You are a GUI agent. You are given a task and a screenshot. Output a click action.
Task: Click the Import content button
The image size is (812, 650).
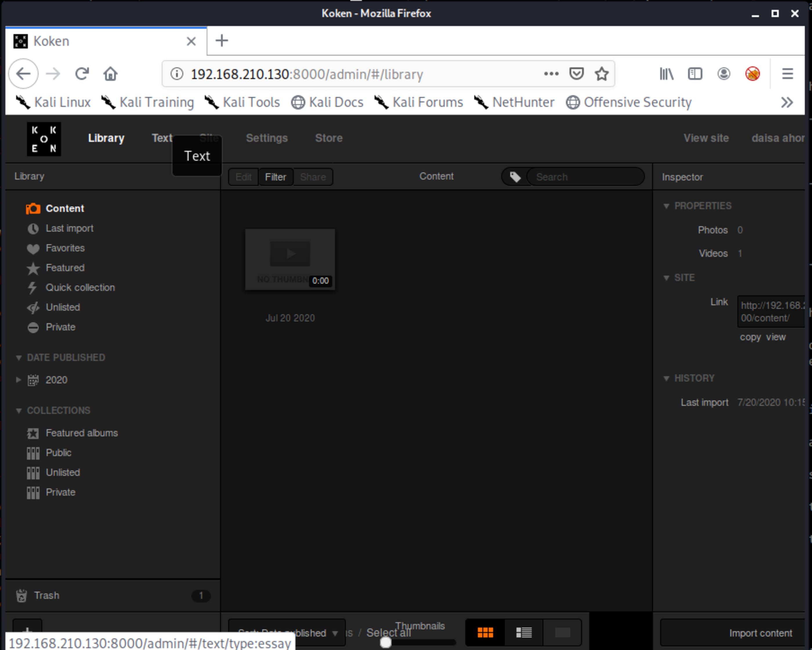[760, 633]
